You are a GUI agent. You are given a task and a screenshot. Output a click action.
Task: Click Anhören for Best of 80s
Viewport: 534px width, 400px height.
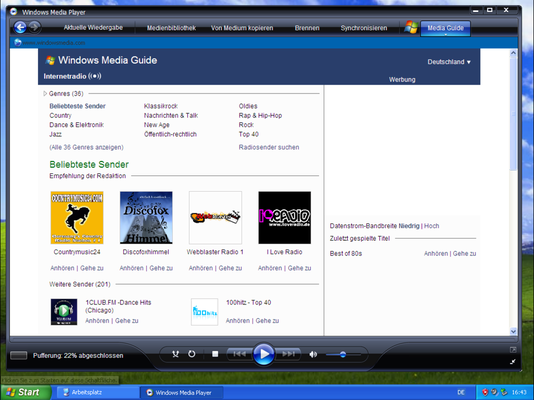(x=436, y=254)
